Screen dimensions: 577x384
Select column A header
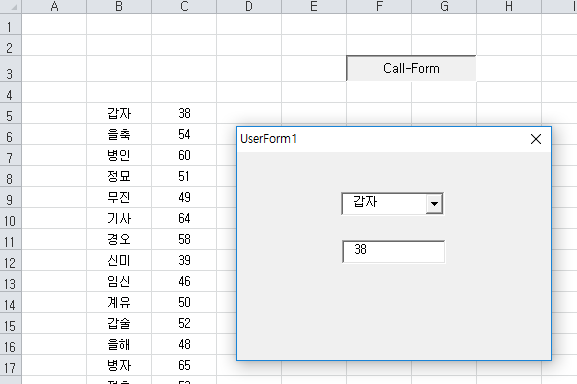(x=54, y=6)
